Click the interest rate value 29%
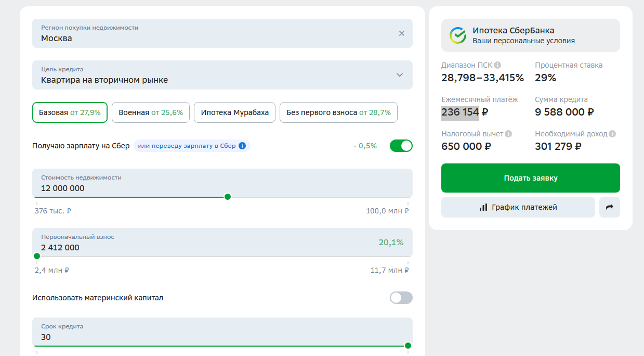This screenshot has width=644, height=356. [x=545, y=78]
